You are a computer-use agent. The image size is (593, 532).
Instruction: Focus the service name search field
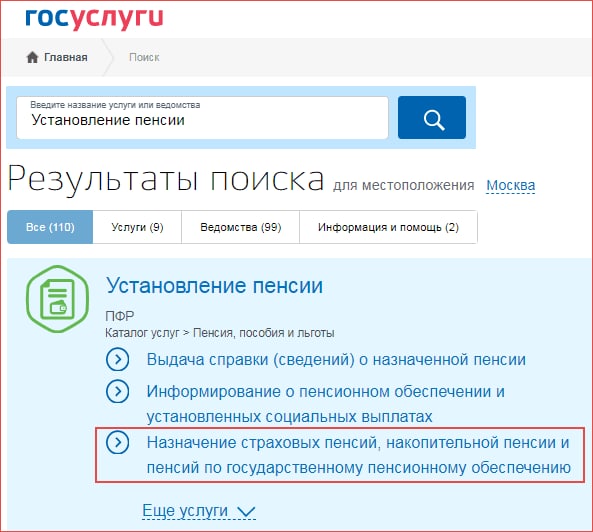pyautogui.click(x=202, y=118)
